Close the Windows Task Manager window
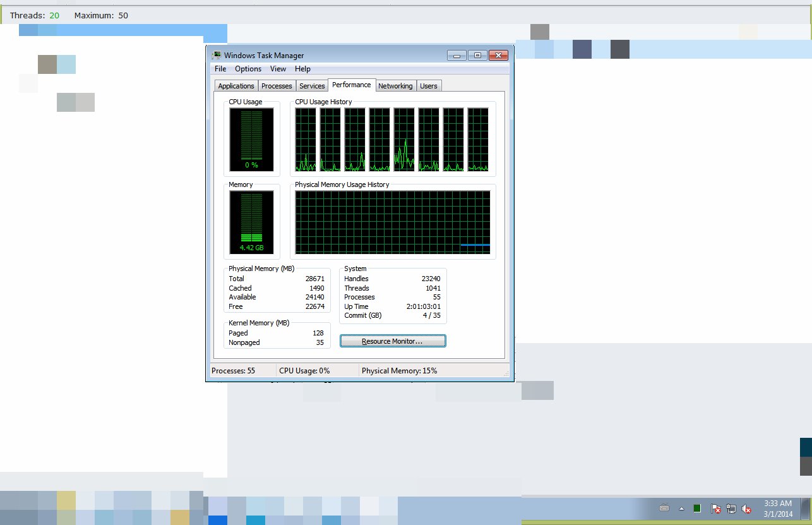The image size is (812, 525). pyautogui.click(x=498, y=56)
